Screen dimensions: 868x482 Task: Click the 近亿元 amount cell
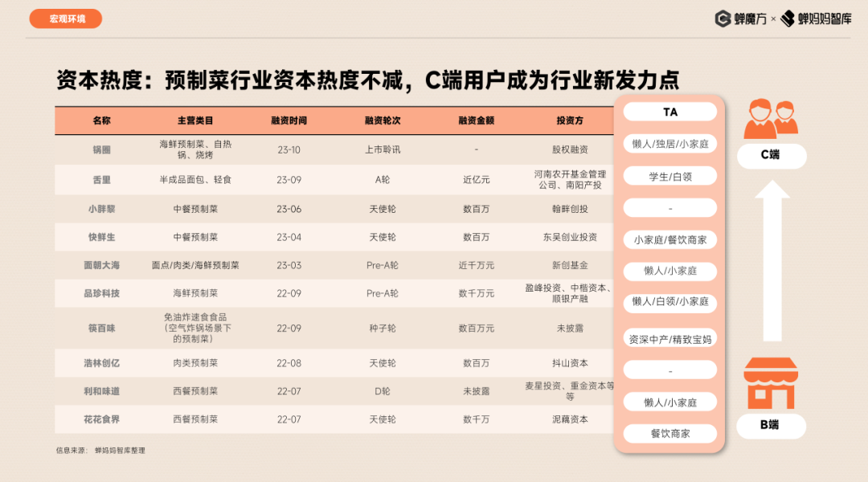[x=476, y=180]
